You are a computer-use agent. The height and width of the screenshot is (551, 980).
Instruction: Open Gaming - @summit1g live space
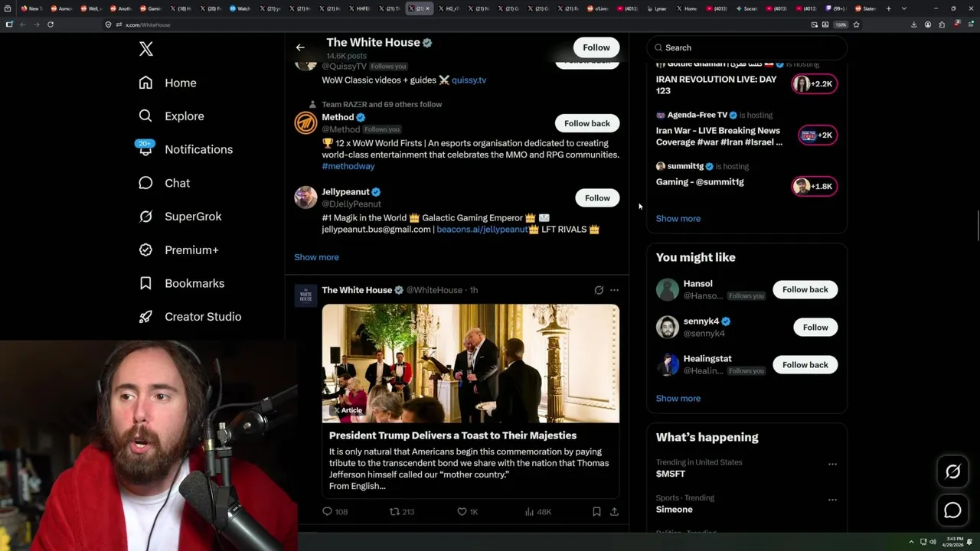(x=700, y=182)
